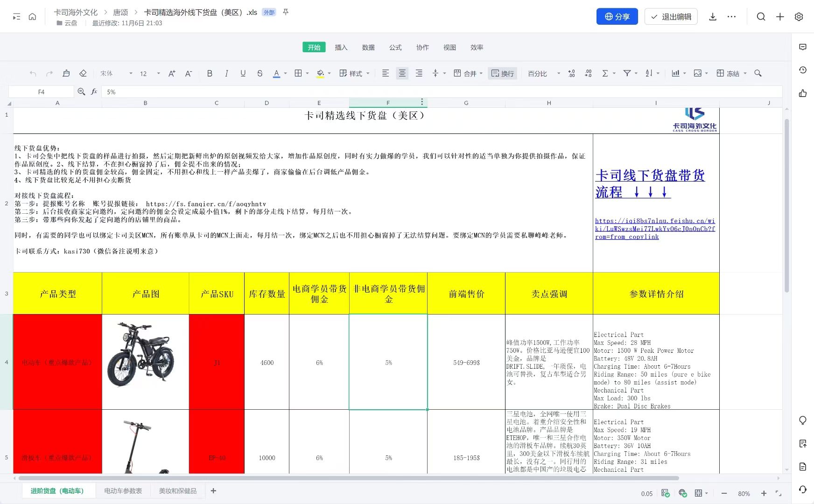The image size is (814, 504).
Task: Align text left
Action: 386,73
